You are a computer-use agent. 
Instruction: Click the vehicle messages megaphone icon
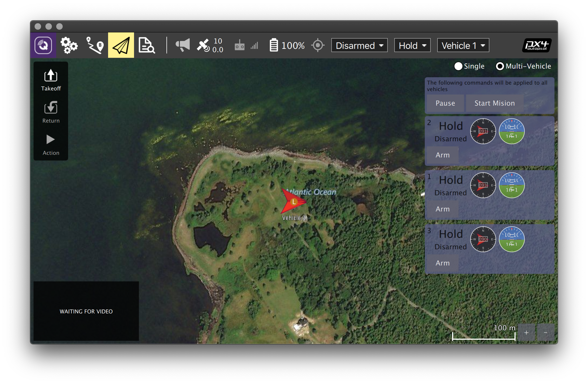click(x=183, y=45)
